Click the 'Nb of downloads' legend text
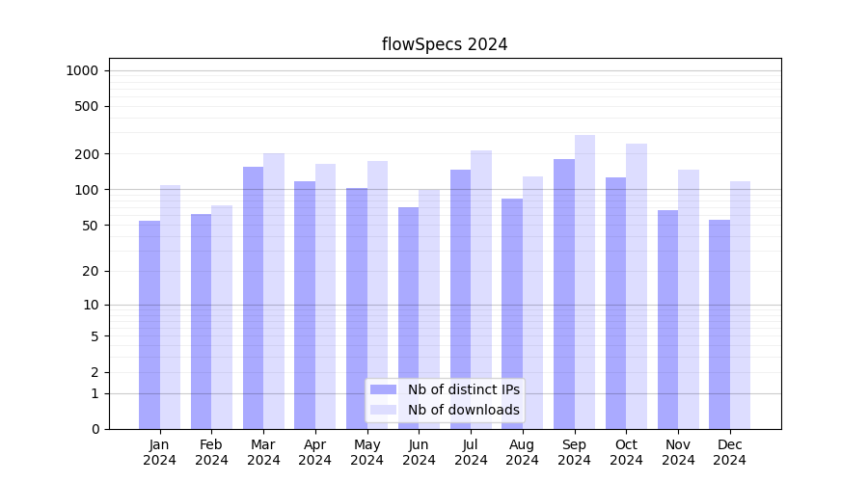 click(463, 410)
